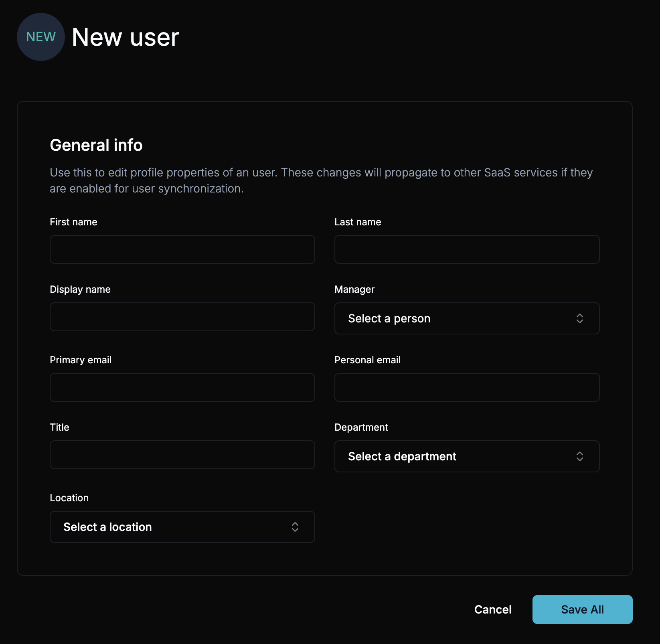Click the user synchronization description text

coord(321,180)
